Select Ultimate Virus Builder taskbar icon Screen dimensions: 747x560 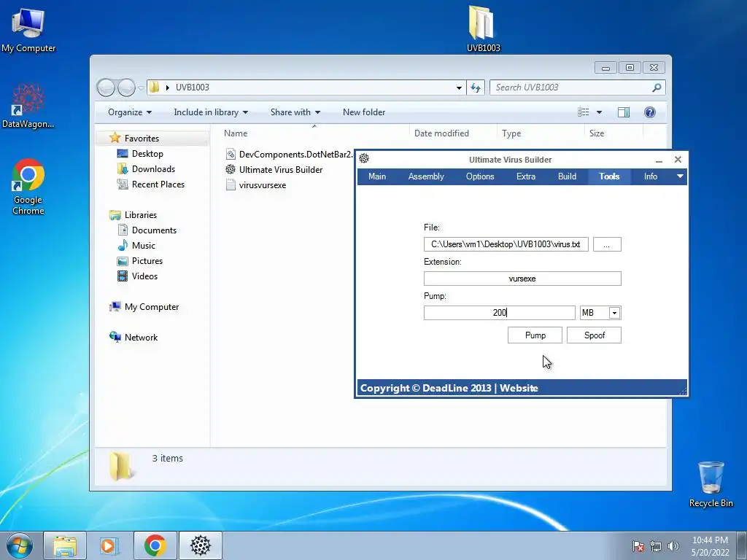coord(201,545)
